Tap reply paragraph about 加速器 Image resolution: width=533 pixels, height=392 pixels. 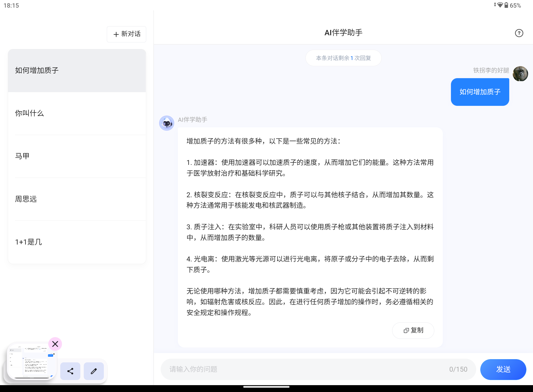pos(310,168)
